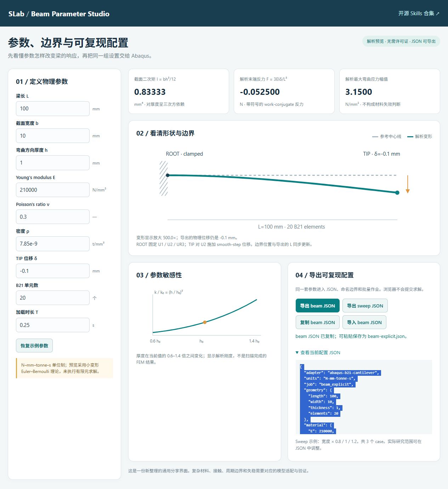The image size is (448, 489).
Task: Click the hatched clamped wall symbol
Action: (x=164, y=178)
